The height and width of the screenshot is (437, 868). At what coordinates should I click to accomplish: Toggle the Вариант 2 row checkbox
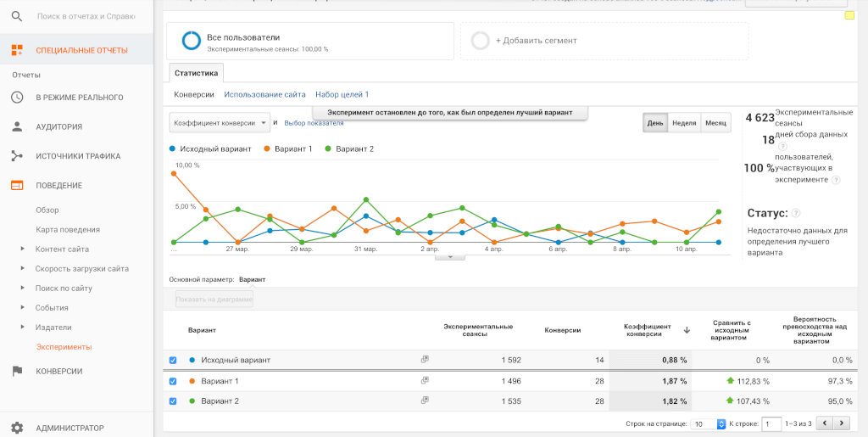(173, 401)
